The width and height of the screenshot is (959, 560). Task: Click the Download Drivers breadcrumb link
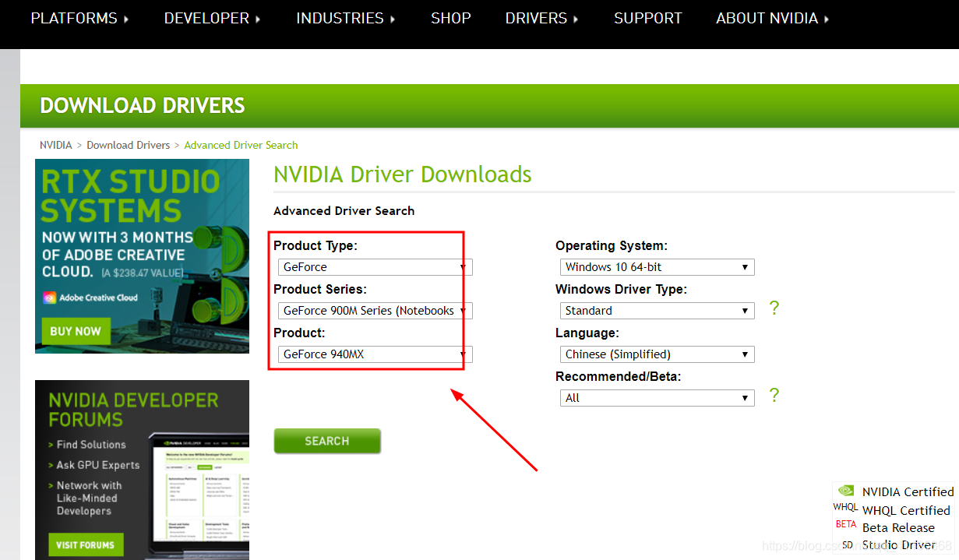pyautogui.click(x=128, y=145)
